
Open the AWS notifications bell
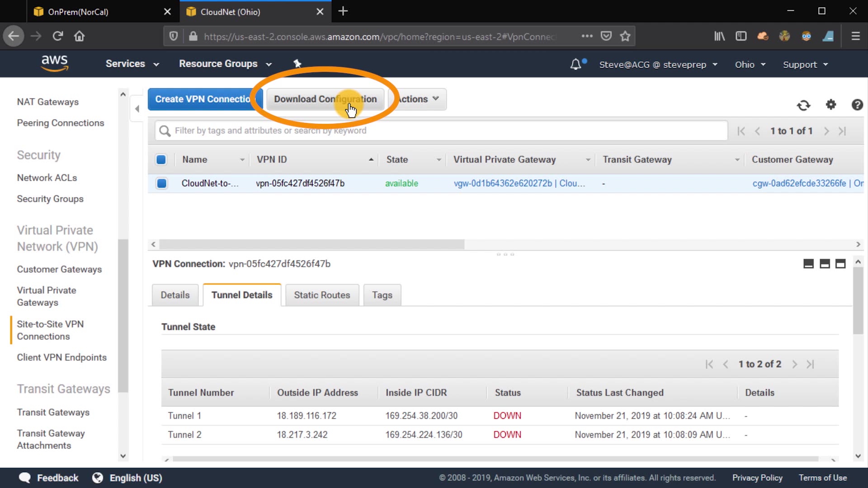tap(576, 64)
